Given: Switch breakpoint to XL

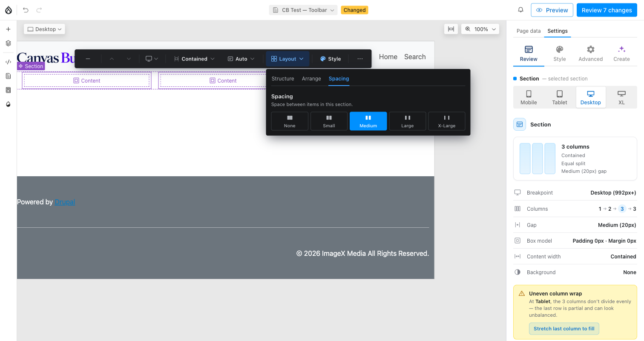Looking at the screenshot, I should pos(621,97).
